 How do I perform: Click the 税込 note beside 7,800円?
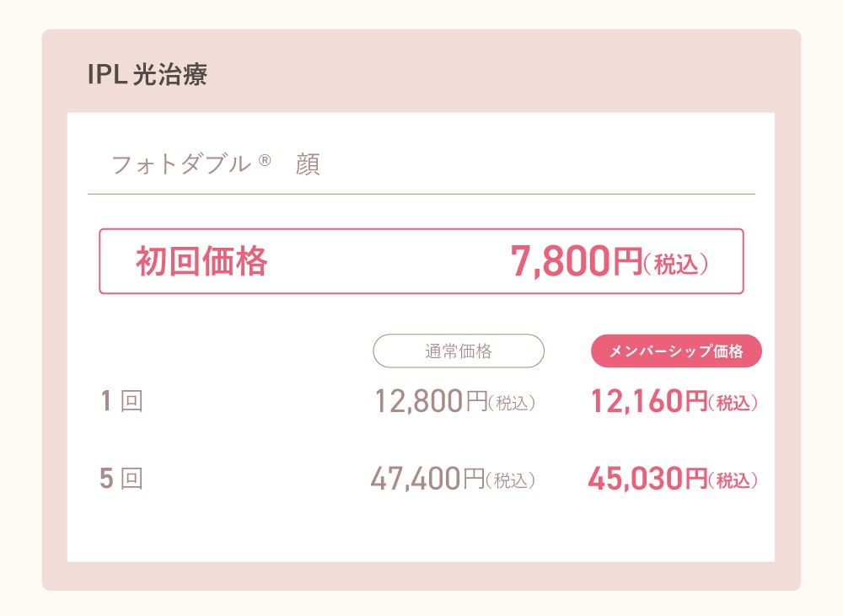676,265
